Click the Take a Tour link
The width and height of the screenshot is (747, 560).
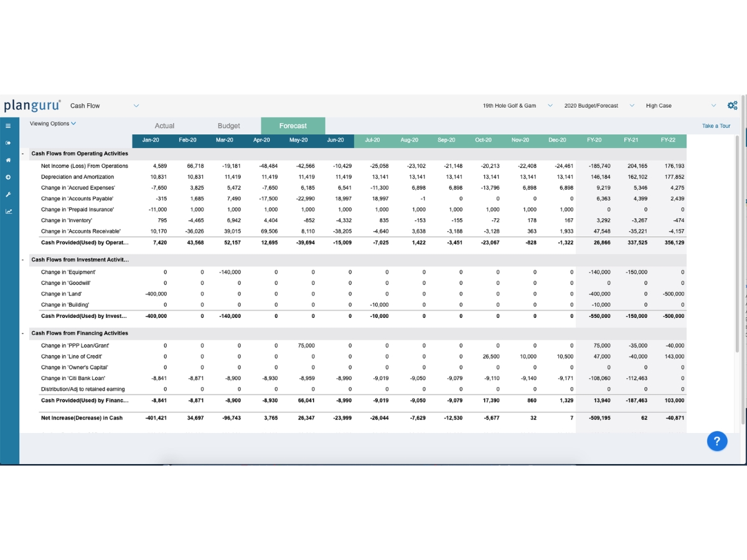coord(716,126)
